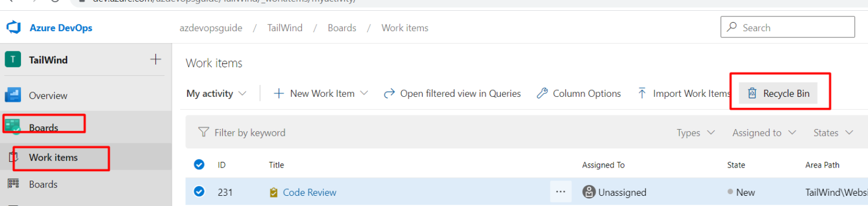Click the Search box at top
Image resolution: width=868 pixels, height=206 pixels.
coord(788,27)
